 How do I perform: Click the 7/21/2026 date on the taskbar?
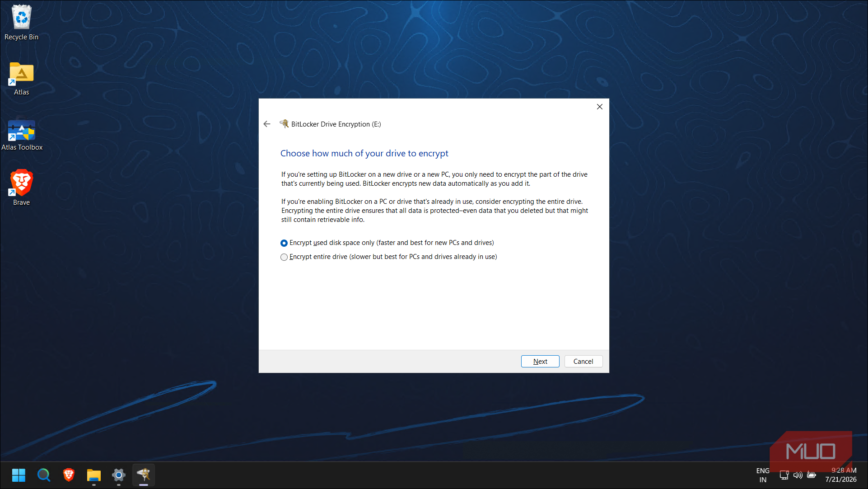[x=840, y=480]
